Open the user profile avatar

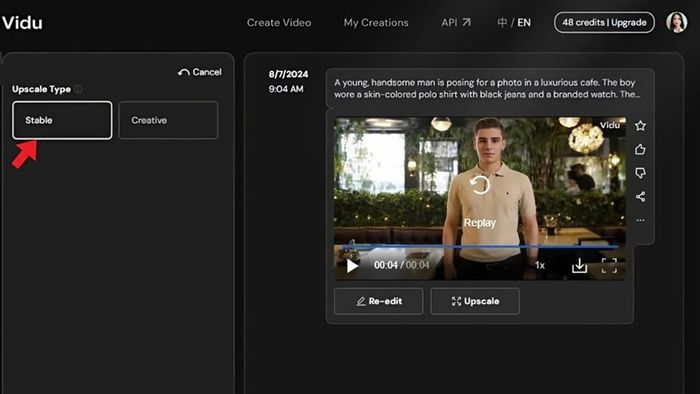point(676,22)
